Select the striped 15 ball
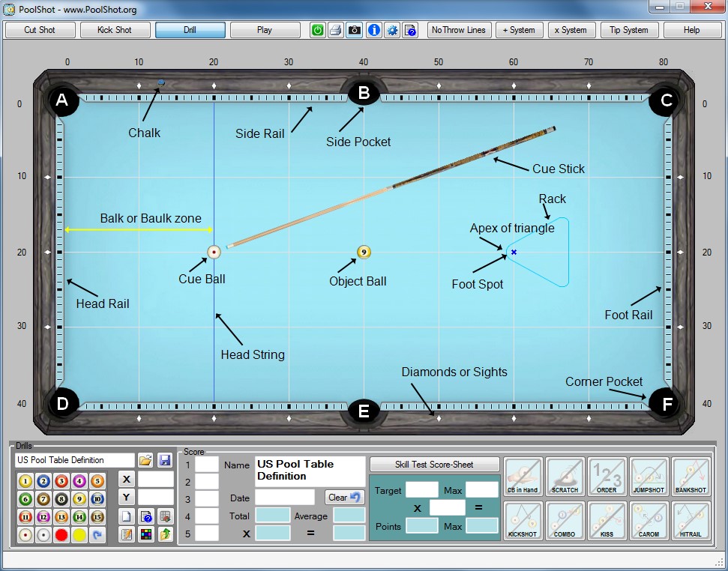 point(97,517)
